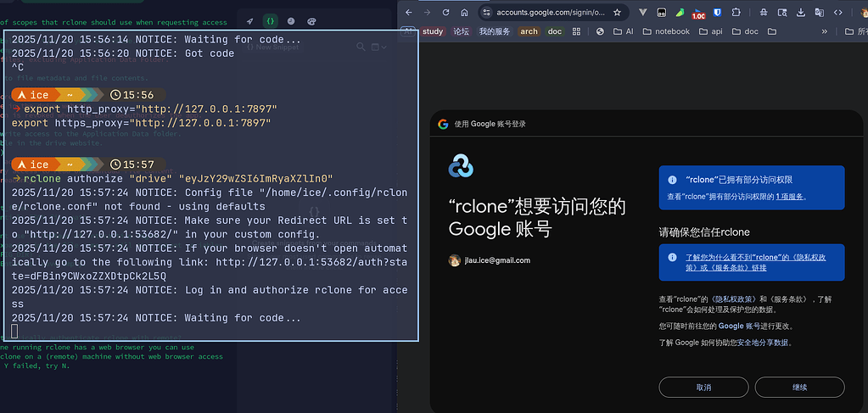Click the address bar URL accounts.google.com

[551, 12]
